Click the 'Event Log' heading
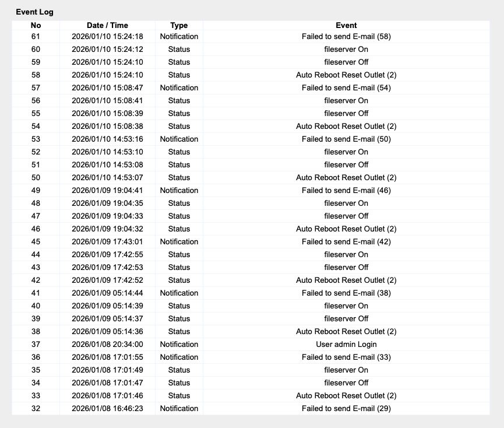 [x=34, y=12]
